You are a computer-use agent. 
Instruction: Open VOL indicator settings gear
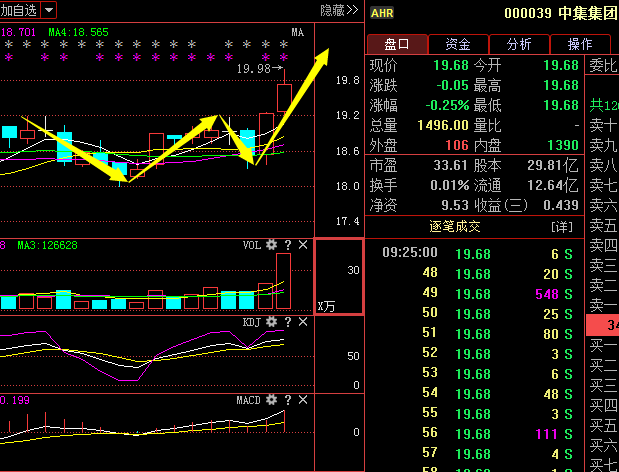pyautogui.click(x=271, y=246)
